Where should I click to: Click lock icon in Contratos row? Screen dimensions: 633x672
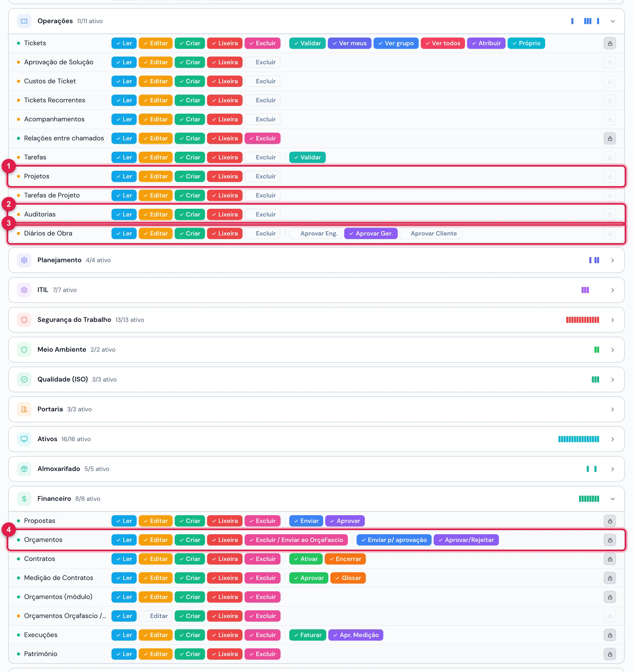(610, 559)
